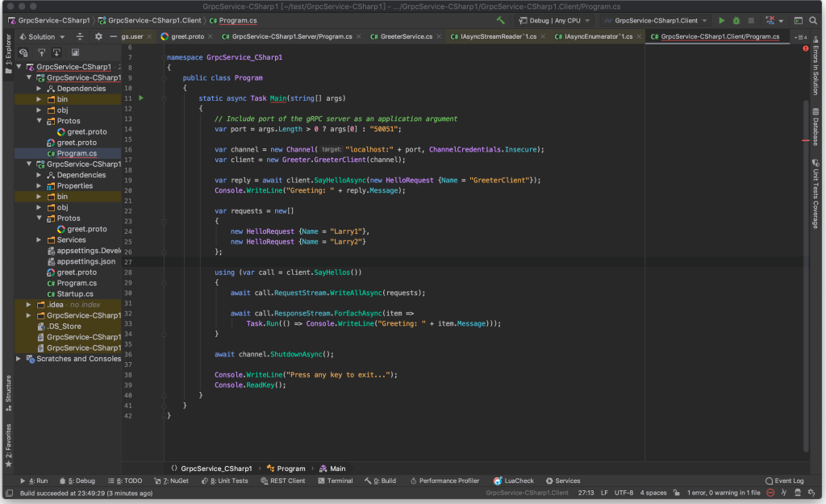826x504 pixels.
Task: Click the preview window icon in the explorer toolbar
Action: (75, 52)
